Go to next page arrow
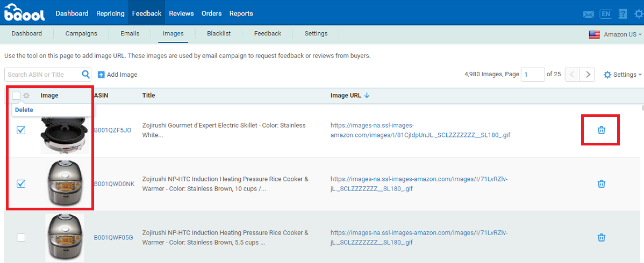 [x=588, y=75]
